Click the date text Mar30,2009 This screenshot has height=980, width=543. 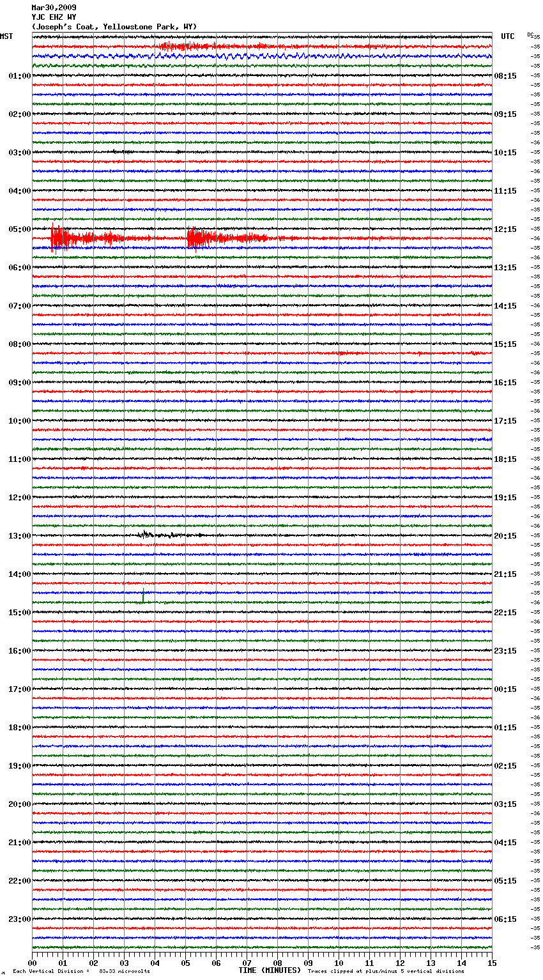54,8
